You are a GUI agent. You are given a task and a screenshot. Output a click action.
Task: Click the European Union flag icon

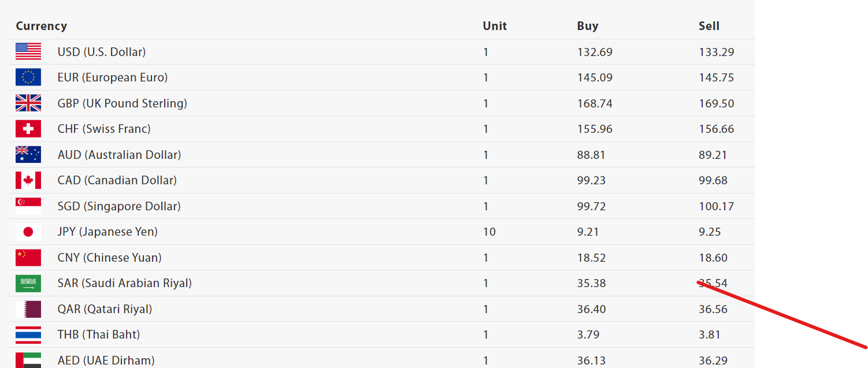pyautogui.click(x=28, y=77)
